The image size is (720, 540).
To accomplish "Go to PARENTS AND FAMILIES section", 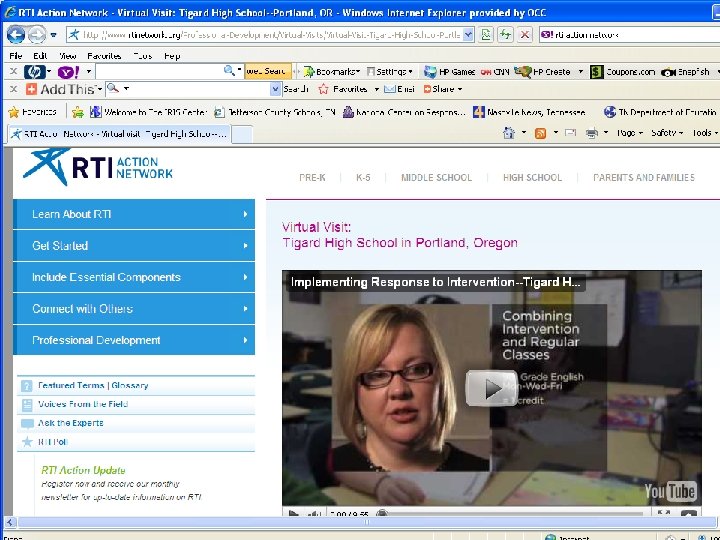I will pyautogui.click(x=644, y=178).
